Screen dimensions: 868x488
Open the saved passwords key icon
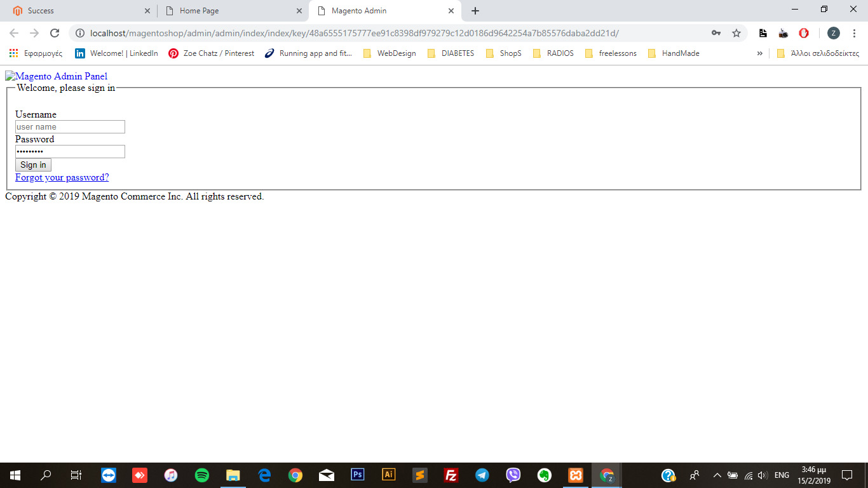click(x=716, y=33)
